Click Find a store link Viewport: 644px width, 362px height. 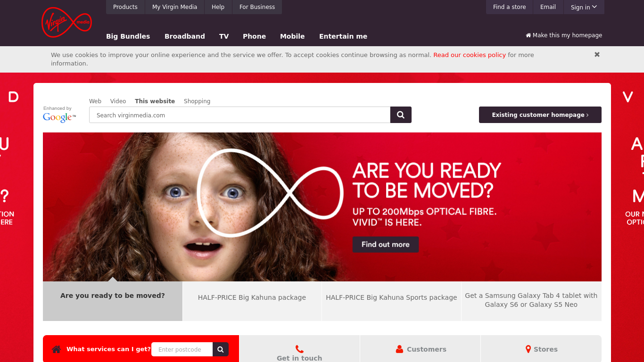(509, 7)
